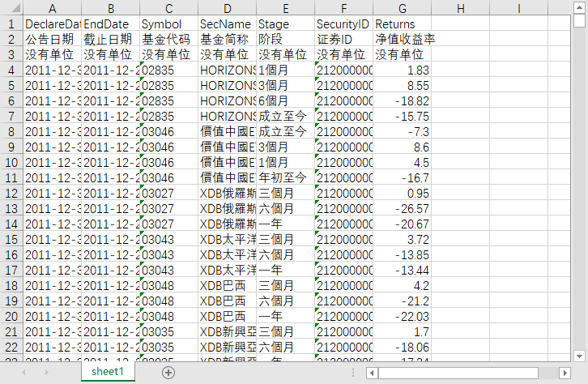Select row 1 header

(11, 24)
